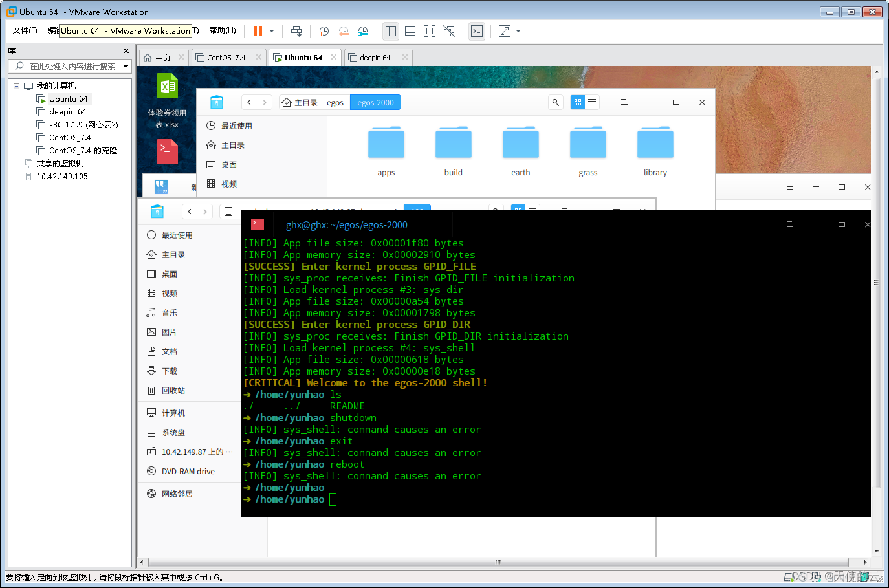Open the 文件(F) menu
Image resolution: width=889 pixels, height=588 pixels.
25,30
